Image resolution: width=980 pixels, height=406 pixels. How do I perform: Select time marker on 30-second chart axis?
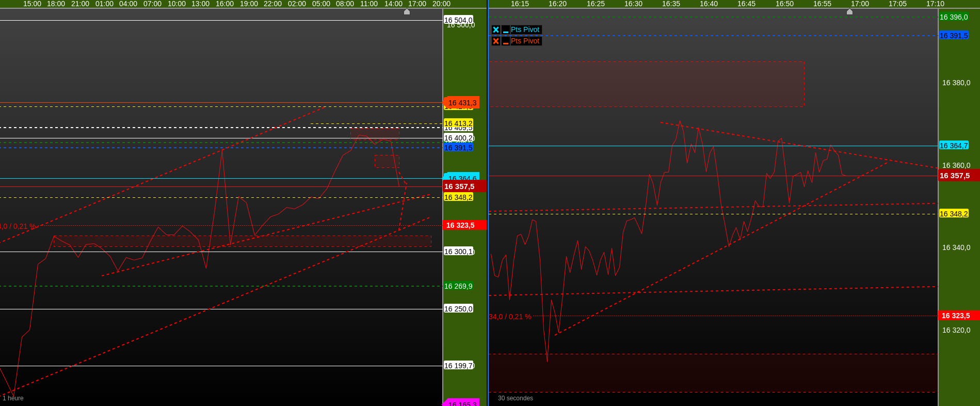[x=849, y=11]
